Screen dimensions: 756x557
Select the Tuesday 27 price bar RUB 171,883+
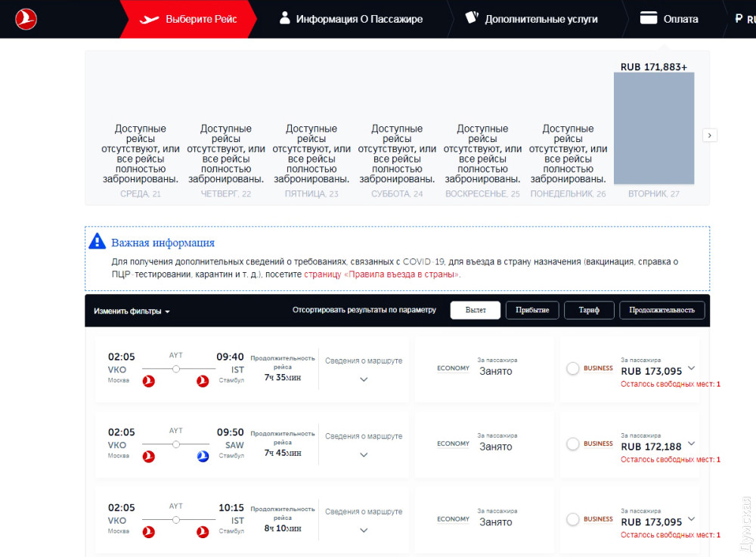(653, 128)
